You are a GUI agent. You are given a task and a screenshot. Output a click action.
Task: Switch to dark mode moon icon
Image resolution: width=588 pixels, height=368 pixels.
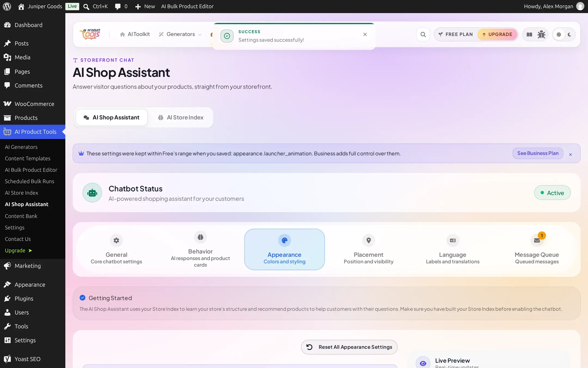coord(569,34)
